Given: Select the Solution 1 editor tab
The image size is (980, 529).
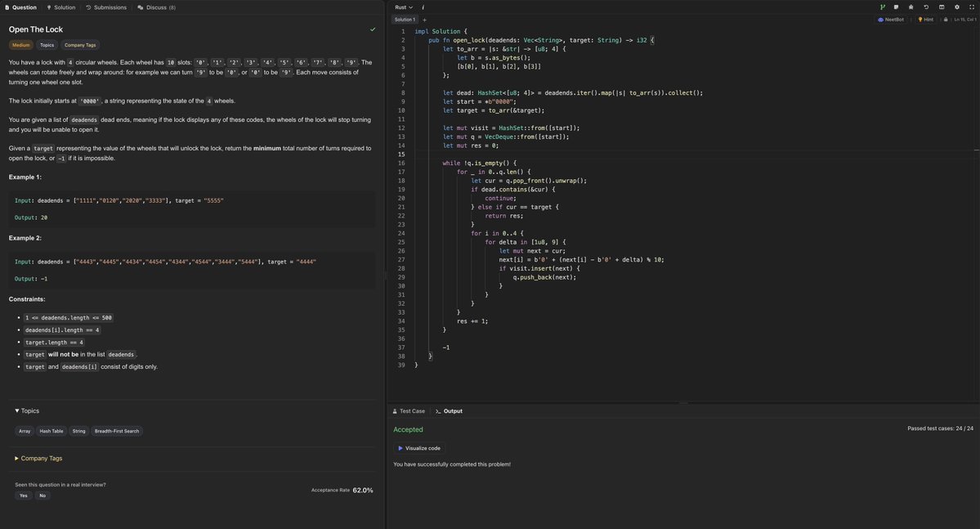Looking at the screenshot, I should coord(405,20).
